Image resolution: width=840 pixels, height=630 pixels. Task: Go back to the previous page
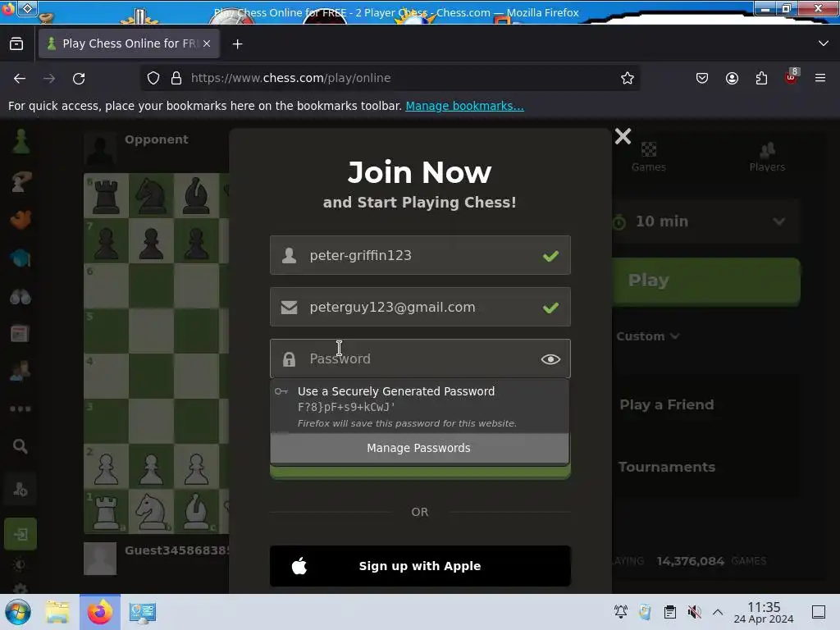pos(20,78)
